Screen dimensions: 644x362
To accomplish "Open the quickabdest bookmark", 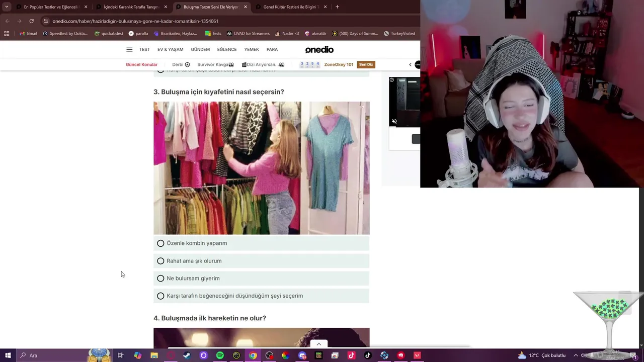I will (109, 34).
